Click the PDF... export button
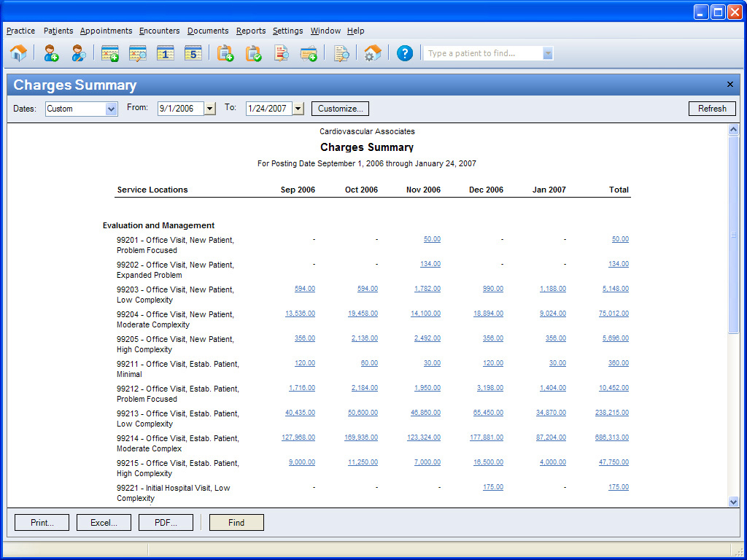 pos(166,522)
